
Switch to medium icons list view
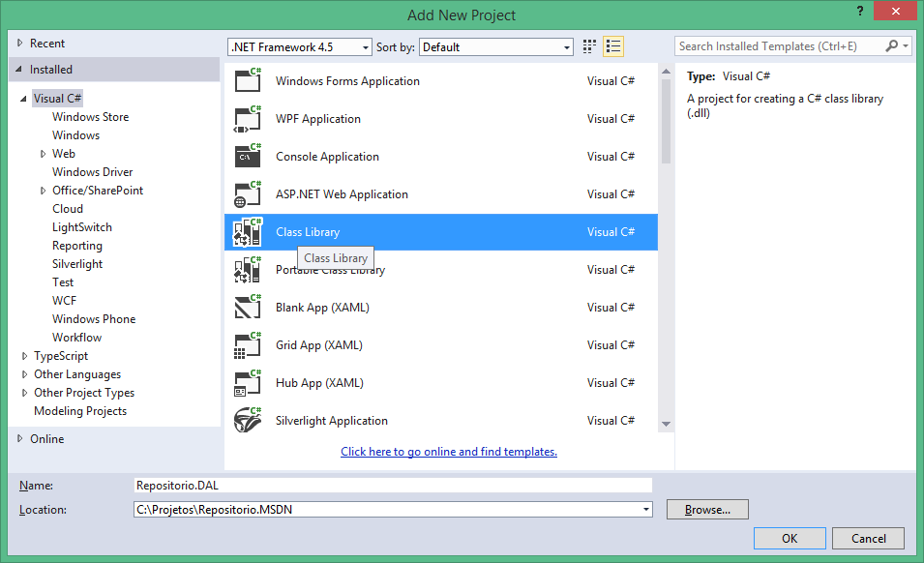tap(613, 46)
